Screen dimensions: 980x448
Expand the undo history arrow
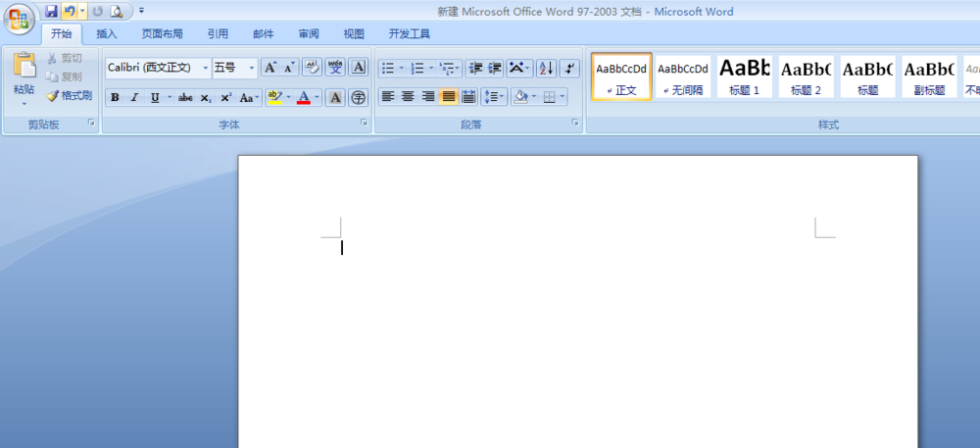pyautogui.click(x=82, y=11)
